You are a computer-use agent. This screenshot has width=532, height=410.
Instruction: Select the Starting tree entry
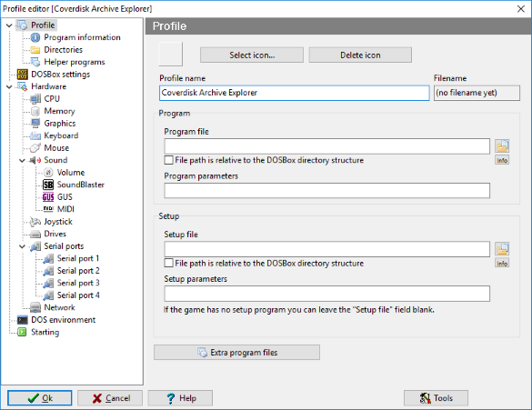(x=45, y=332)
